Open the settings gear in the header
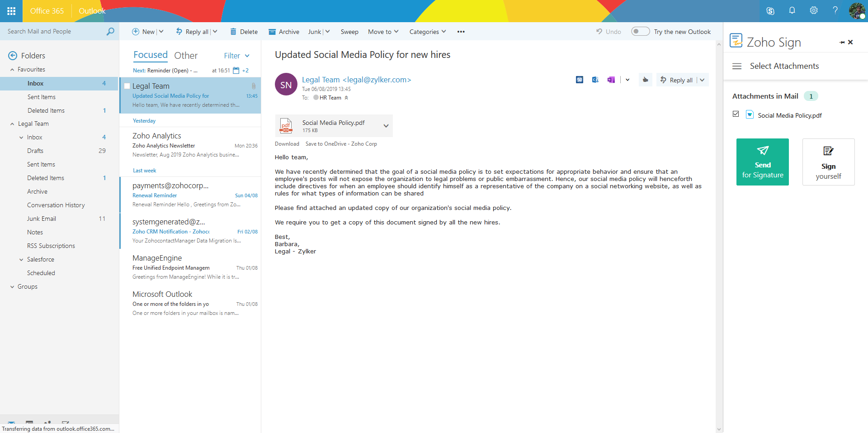The height and width of the screenshot is (433, 868). (814, 10)
